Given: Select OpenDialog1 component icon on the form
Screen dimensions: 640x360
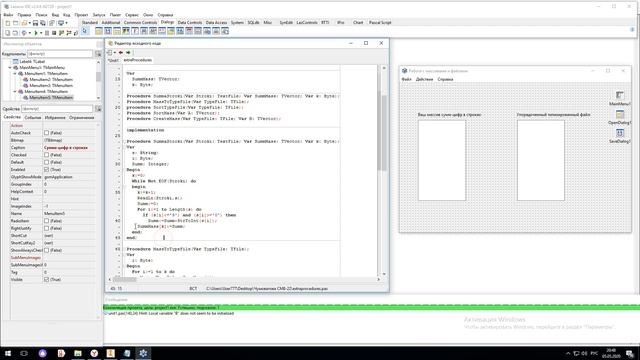Looking at the screenshot, I should click(620, 114).
